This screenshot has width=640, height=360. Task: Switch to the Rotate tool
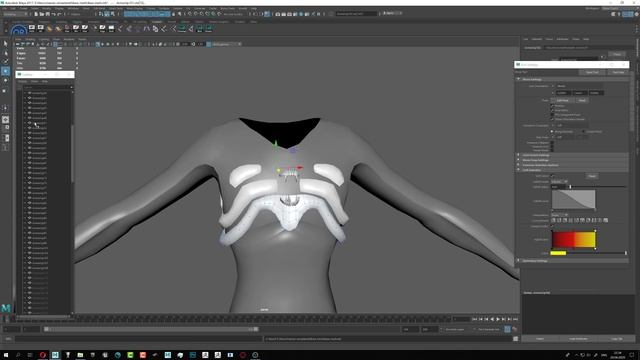pos(5,80)
